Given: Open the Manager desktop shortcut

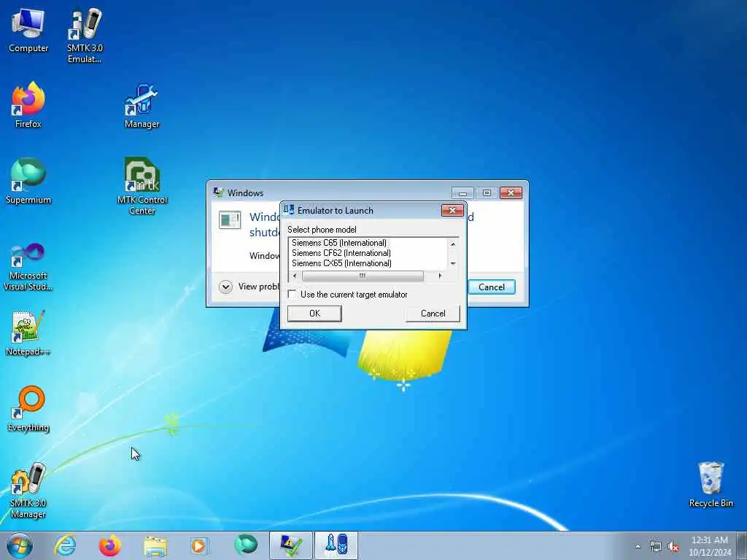Looking at the screenshot, I should pos(142,106).
